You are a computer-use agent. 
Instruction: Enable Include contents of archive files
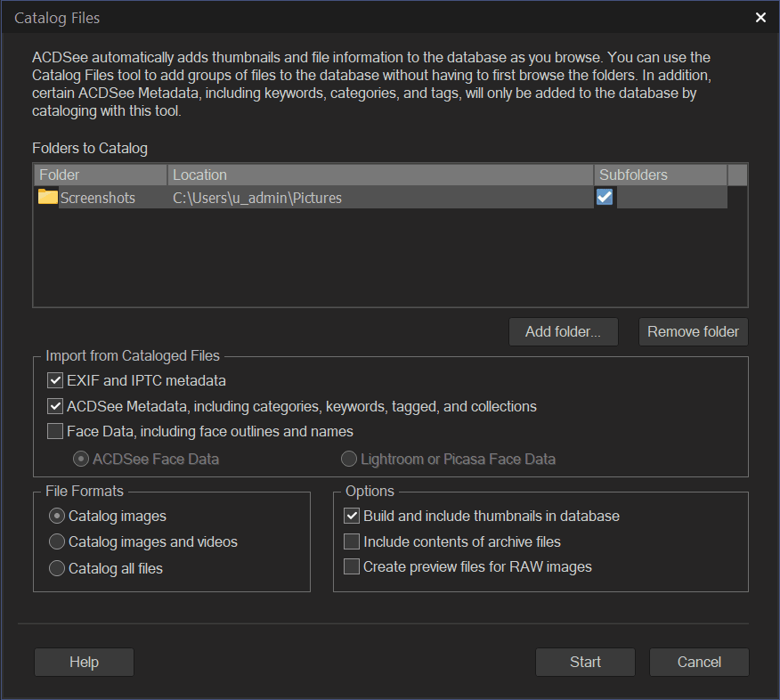[352, 541]
